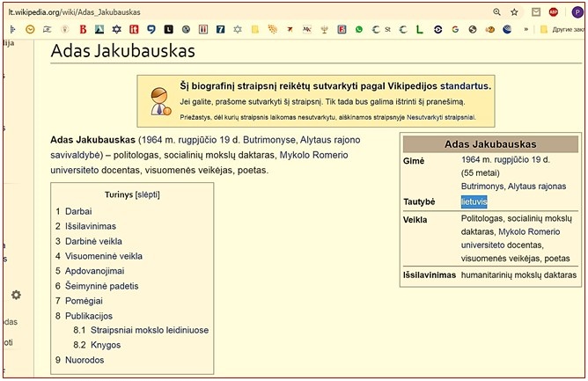
Task: Click the red ABP extension icon
Action: tap(554, 12)
